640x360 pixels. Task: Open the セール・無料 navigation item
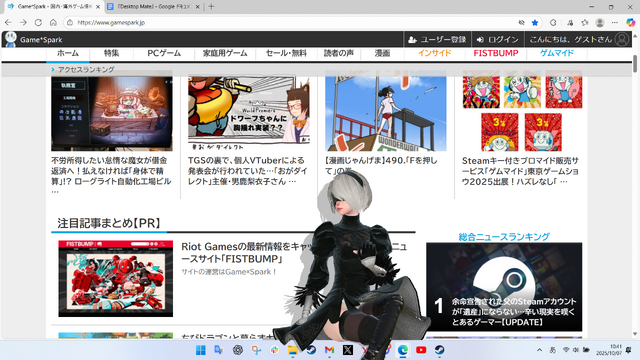(286, 53)
